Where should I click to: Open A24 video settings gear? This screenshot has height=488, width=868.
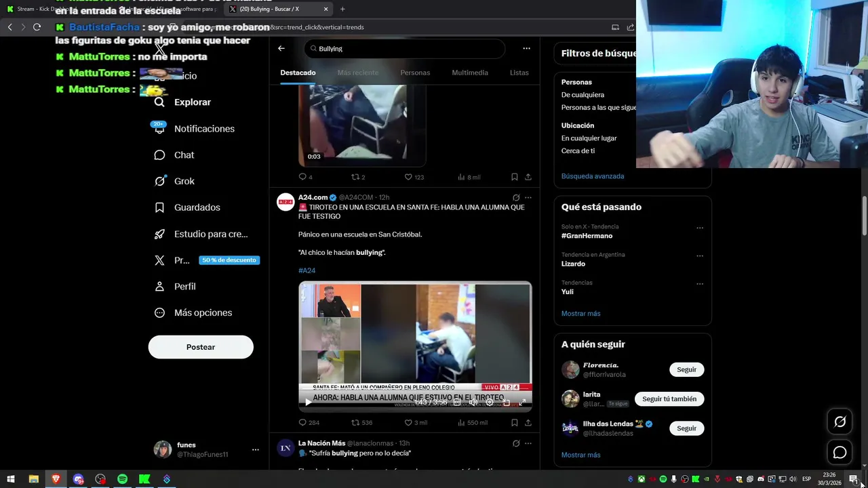tap(490, 402)
